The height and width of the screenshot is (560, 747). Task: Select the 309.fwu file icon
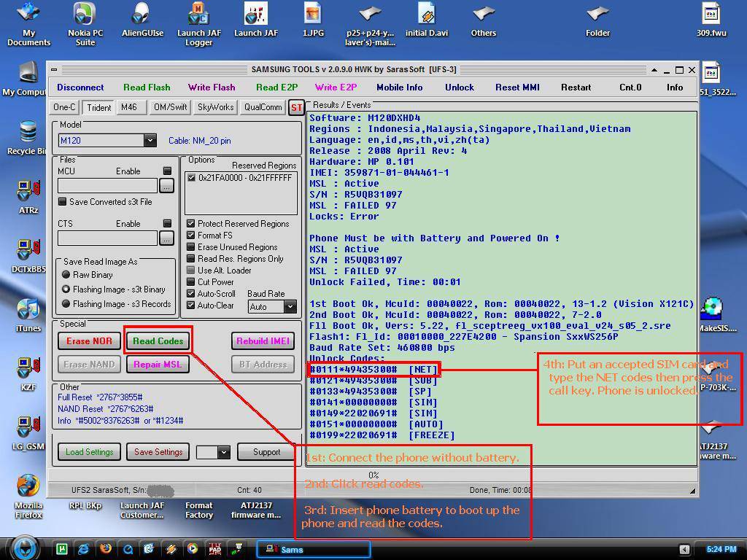pos(711,20)
